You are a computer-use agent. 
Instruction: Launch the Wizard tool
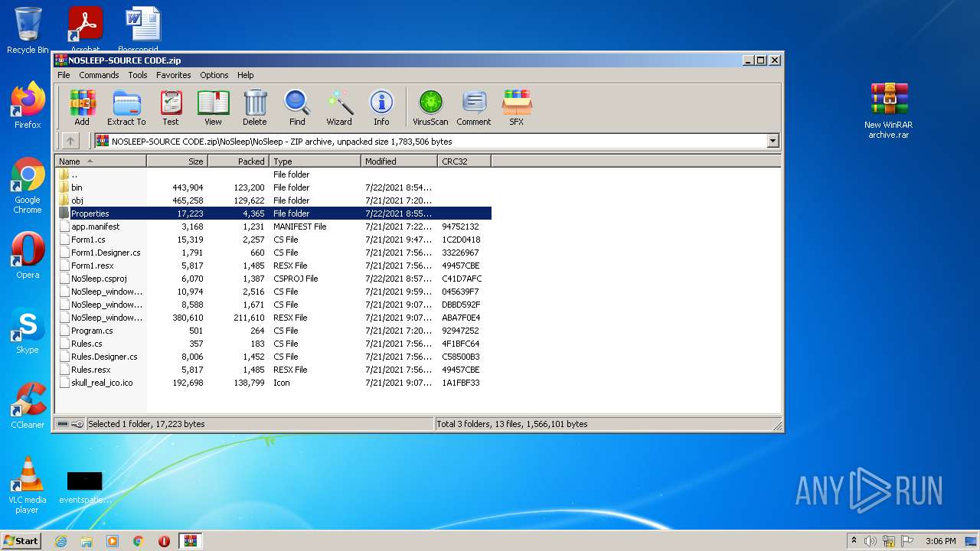point(339,107)
